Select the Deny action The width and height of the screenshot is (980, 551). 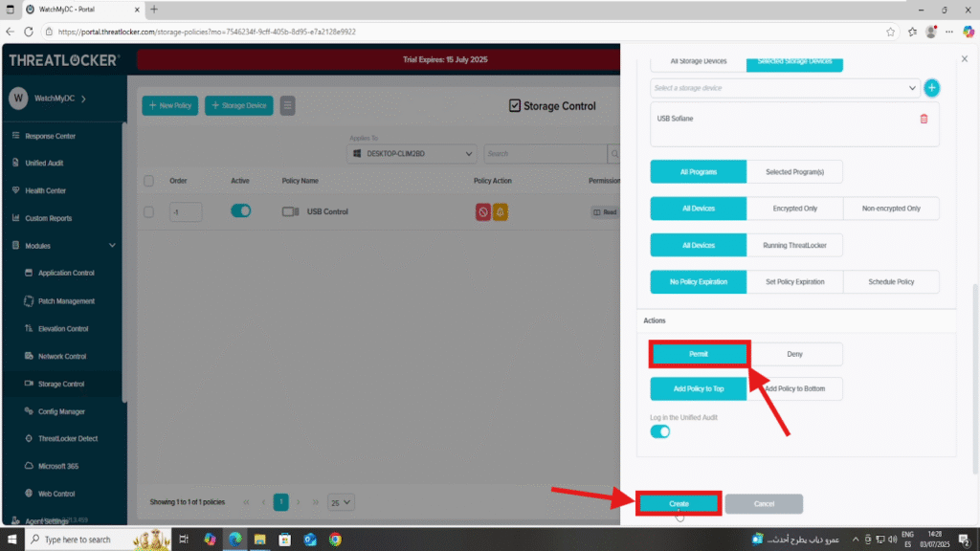click(794, 354)
